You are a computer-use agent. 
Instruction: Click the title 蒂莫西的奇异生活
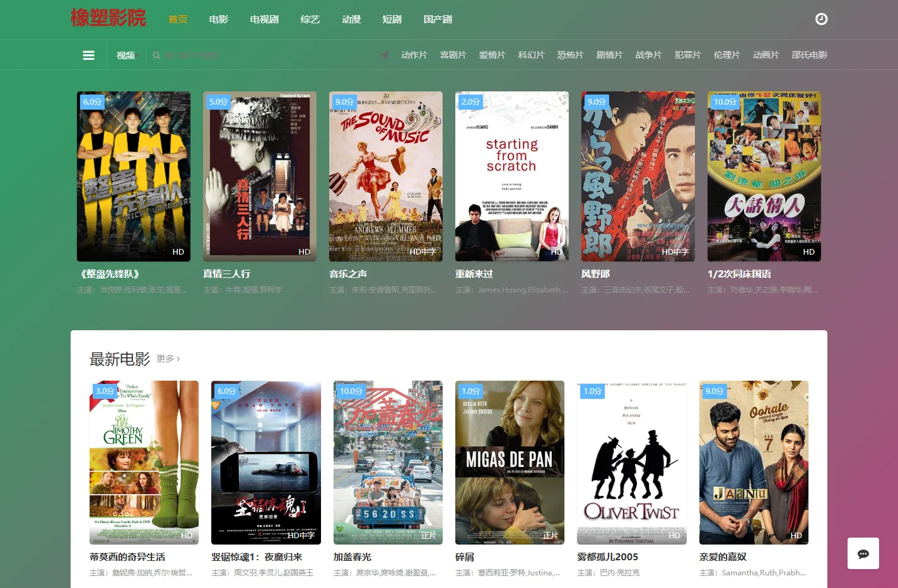(127, 557)
